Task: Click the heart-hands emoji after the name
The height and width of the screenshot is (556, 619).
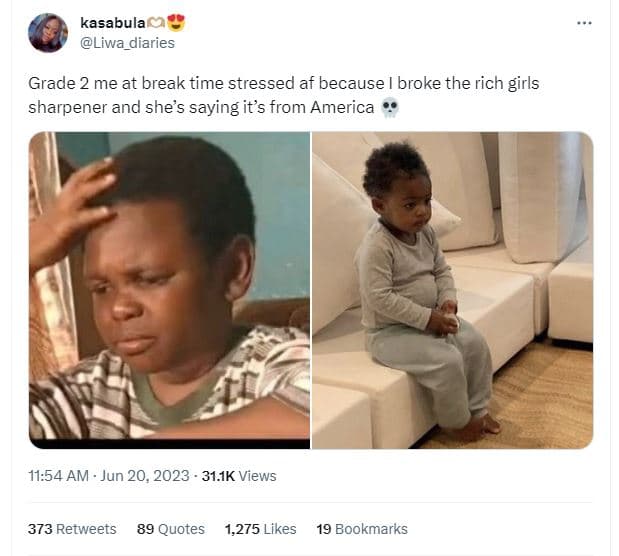Action: pyautogui.click(x=156, y=23)
